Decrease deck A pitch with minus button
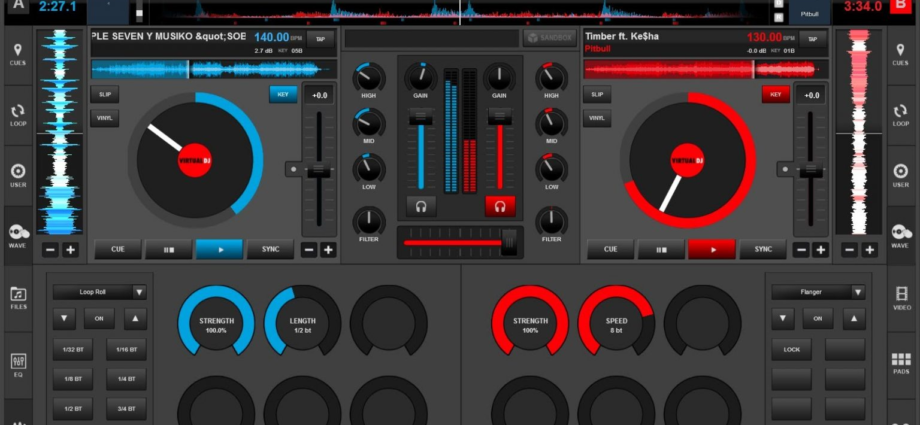 309,249
